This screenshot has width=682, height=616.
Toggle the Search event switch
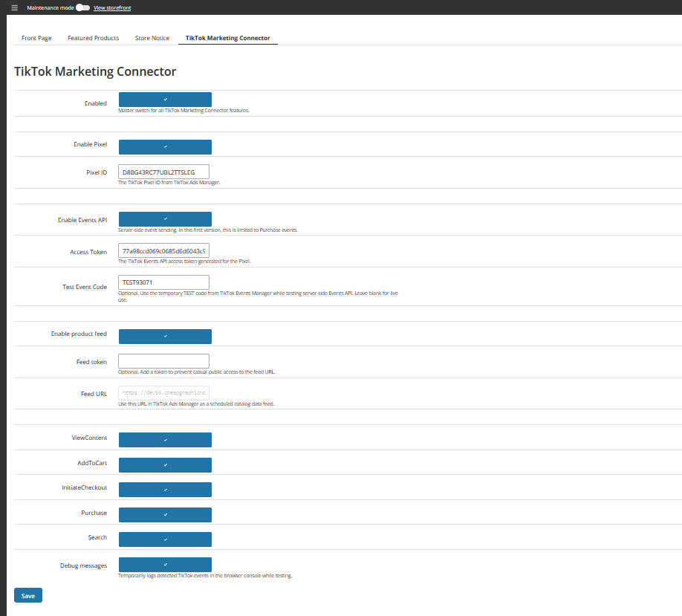pyautogui.click(x=165, y=539)
